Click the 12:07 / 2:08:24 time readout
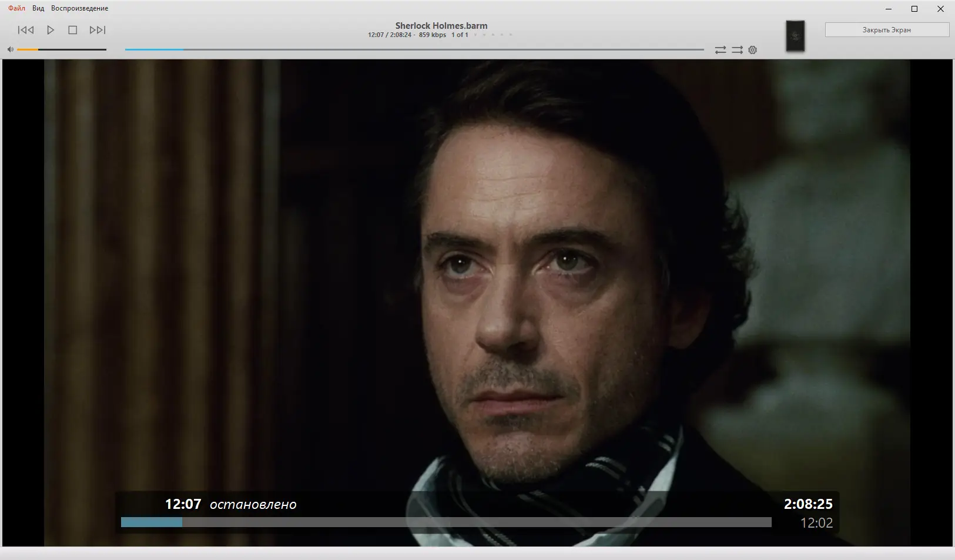 [390, 35]
